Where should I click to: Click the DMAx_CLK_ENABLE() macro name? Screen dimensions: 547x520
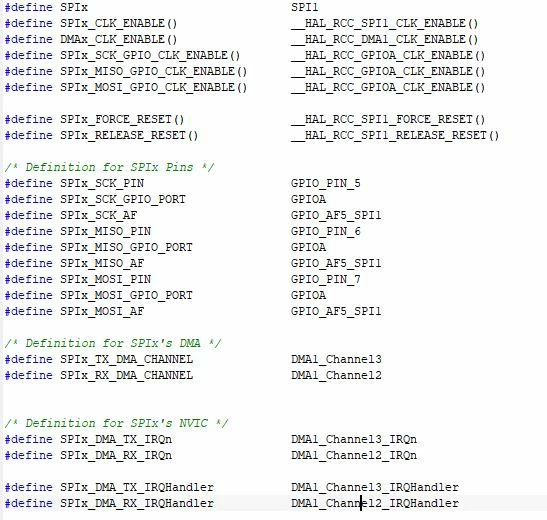[119, 40]
